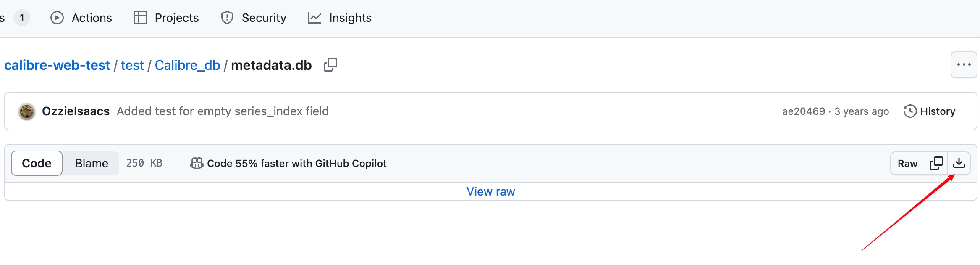
Task: Click the OzzieIsaacs avatar image
Action: tap(27, 111)
